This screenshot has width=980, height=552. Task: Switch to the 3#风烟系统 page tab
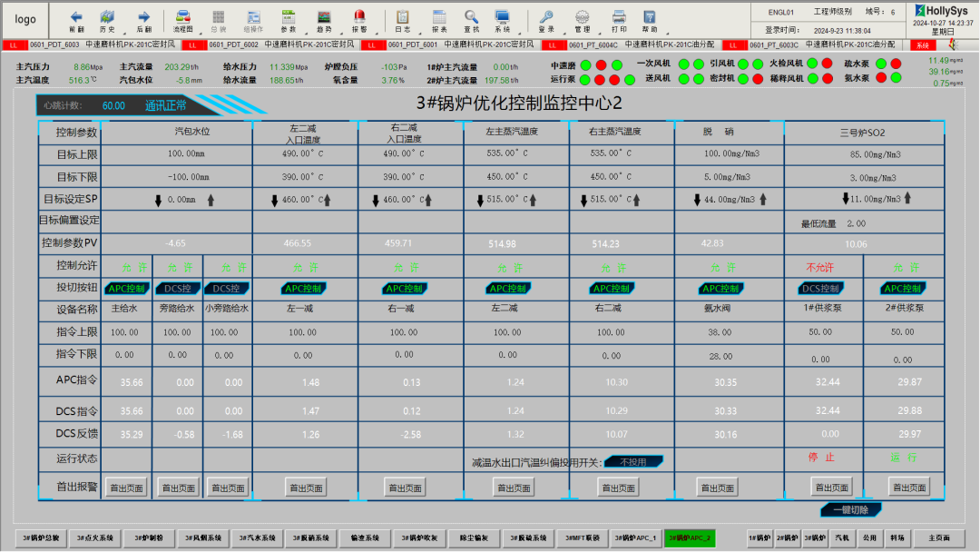pos(202,538)
